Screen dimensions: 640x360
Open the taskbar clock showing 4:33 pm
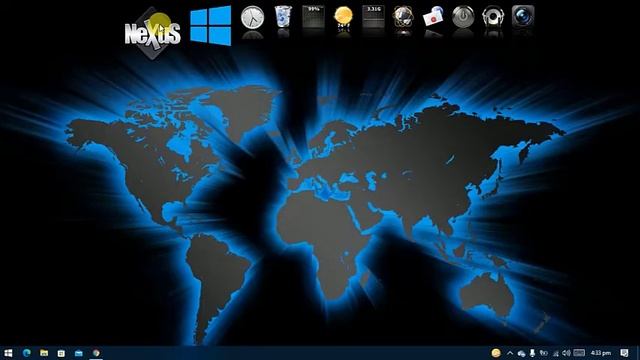pos(601,353)
